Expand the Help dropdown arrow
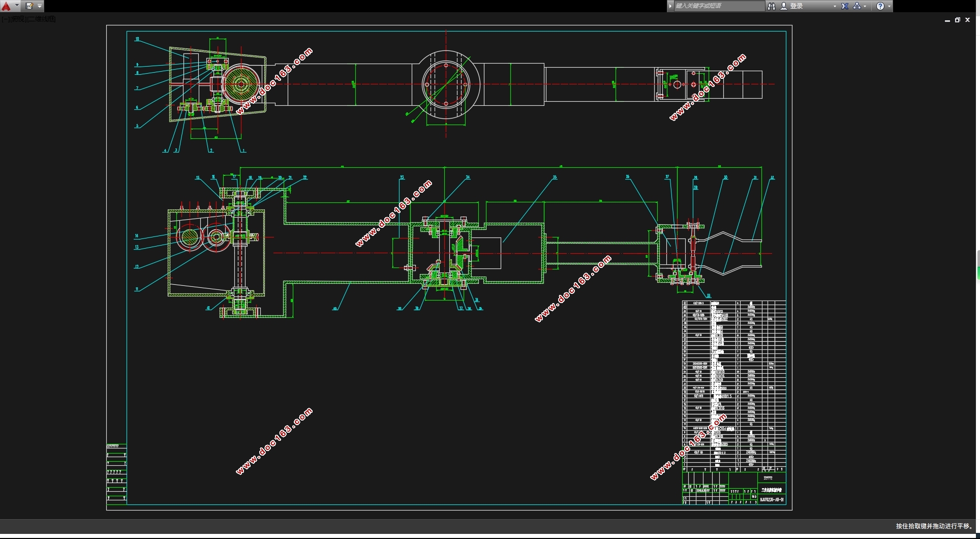 pyautogui.click(x=889, y=6)
